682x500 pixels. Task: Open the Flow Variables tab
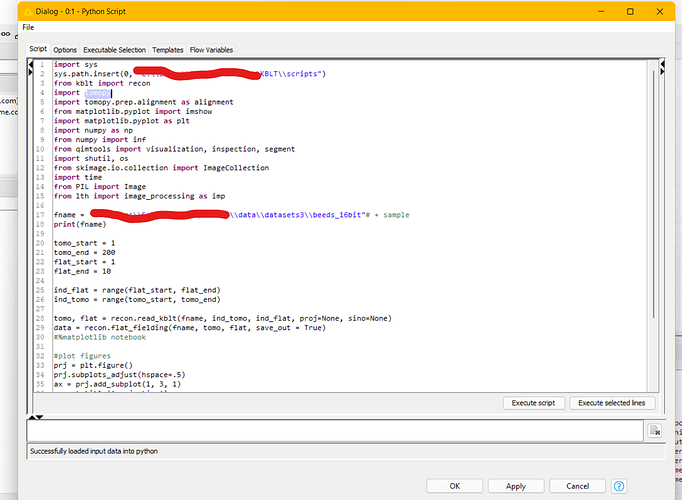[x=211, y=50]
